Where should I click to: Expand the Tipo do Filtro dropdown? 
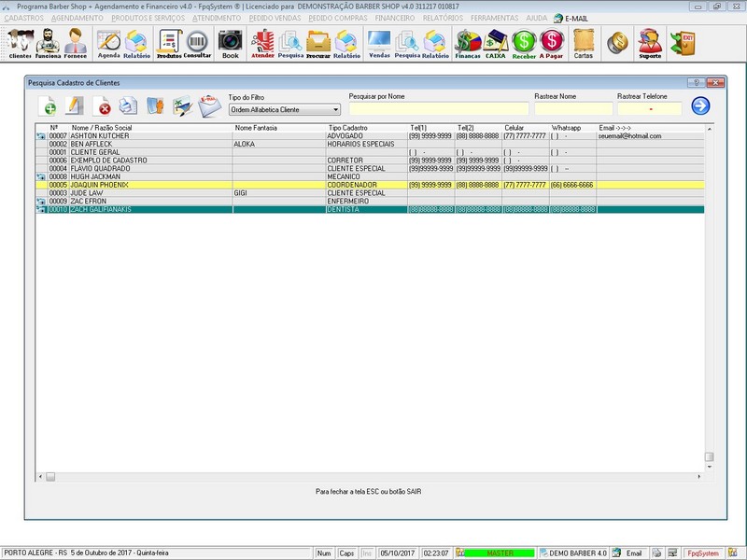335,110
